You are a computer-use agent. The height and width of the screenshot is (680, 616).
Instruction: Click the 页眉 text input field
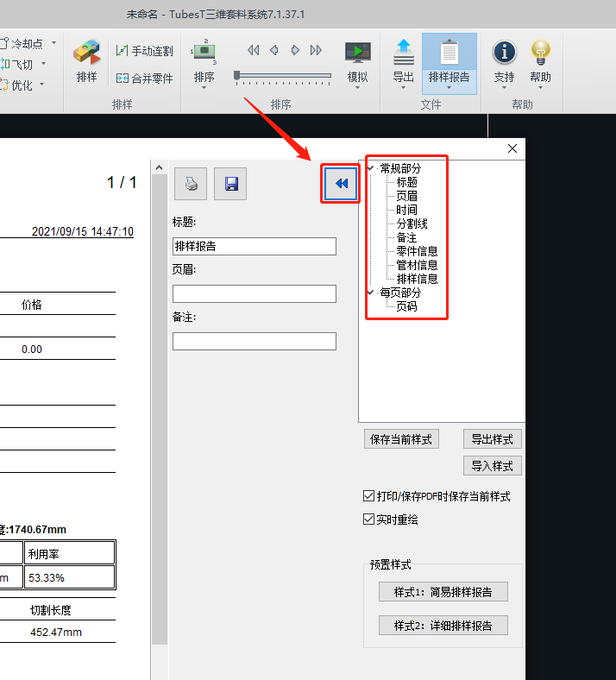click(x=254, y=294)
